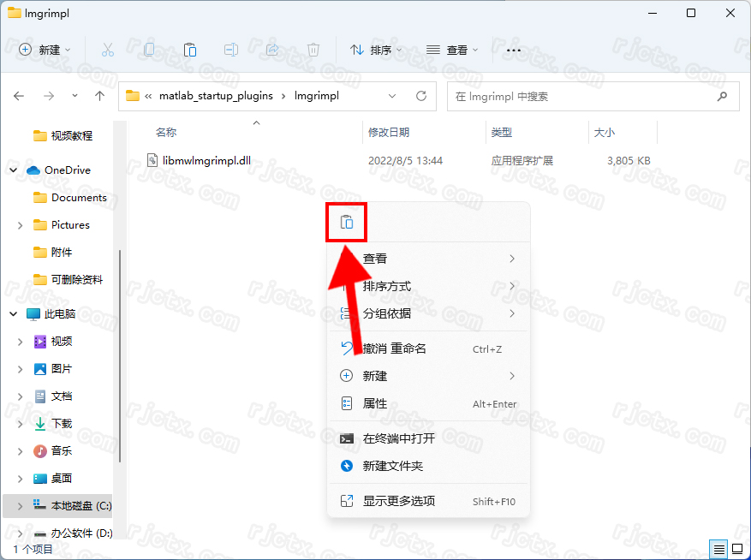Open the 查看 submenu in context menu
The width and height of the screenshot is (751, 560).
coord(375,259)
